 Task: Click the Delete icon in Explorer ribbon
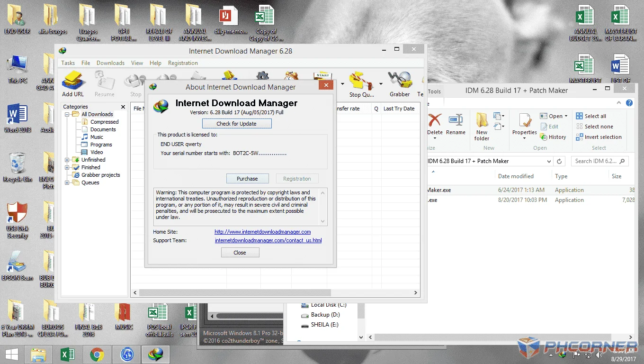[x=434, y=125]
